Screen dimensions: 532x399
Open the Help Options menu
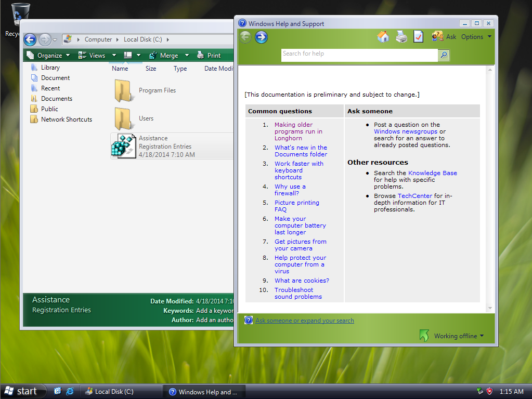pos(476,36)
